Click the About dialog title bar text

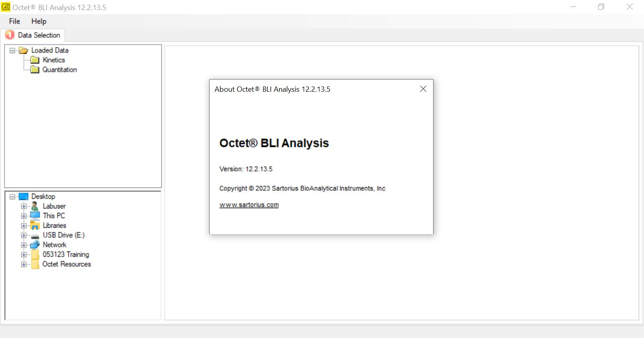(272, 89)
